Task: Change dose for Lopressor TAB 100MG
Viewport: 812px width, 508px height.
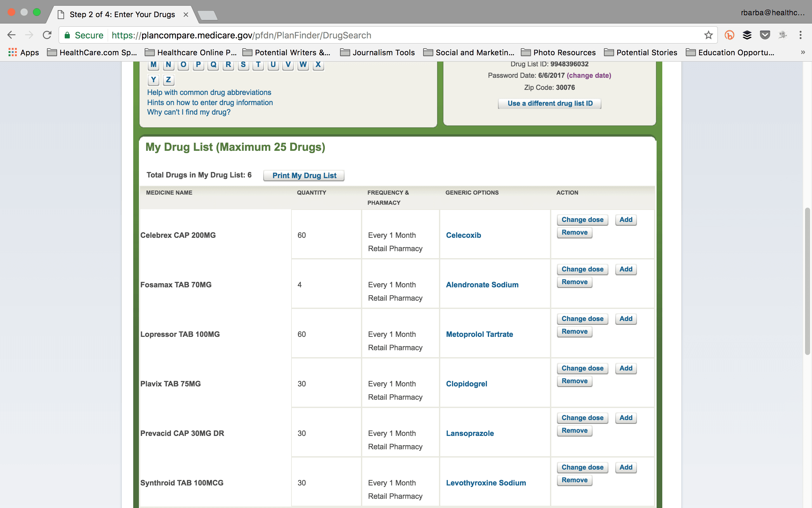Action: (582, 319)
